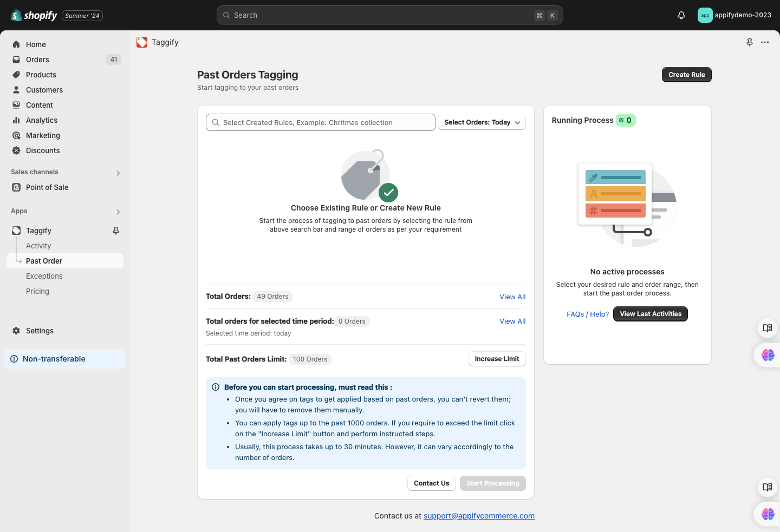Open notifications bell

pyautogui.click(x=681, y=15)
